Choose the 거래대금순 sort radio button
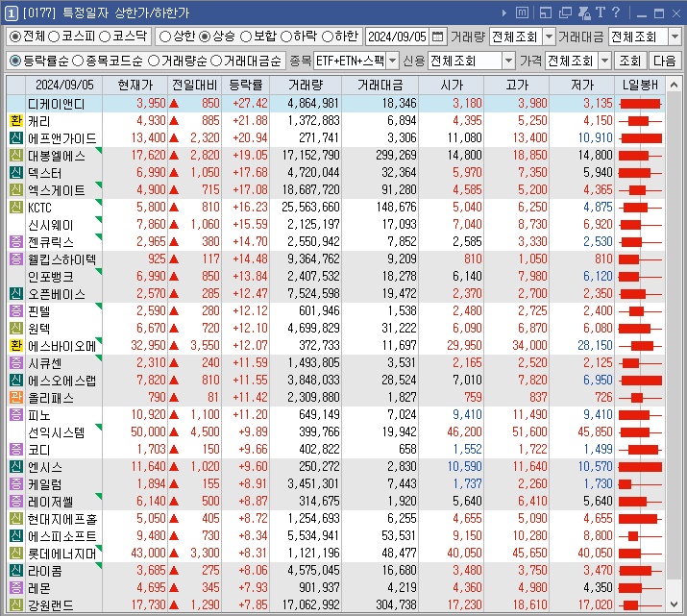This screenshot has width=687, height=616. point(216,62)
